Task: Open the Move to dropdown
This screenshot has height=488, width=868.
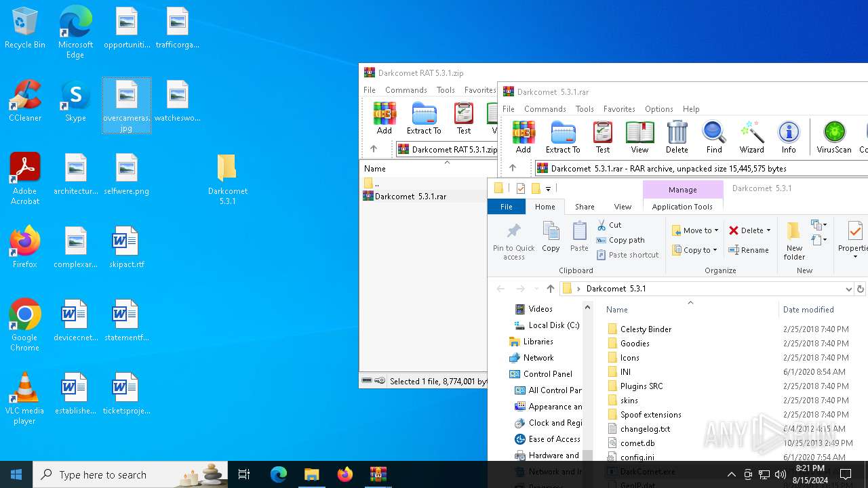Action: click(695, 230)
